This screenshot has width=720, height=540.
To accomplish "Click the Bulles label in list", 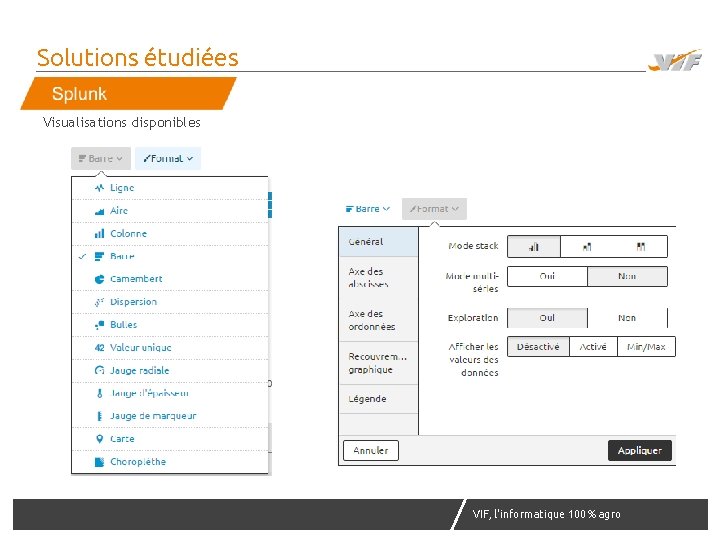I will [x=124, y=325].
